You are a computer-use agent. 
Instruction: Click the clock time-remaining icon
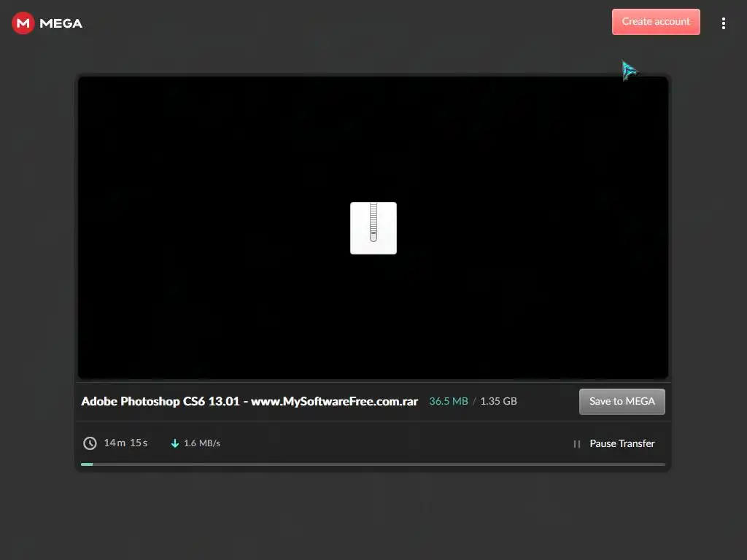[x=90, y=443]
